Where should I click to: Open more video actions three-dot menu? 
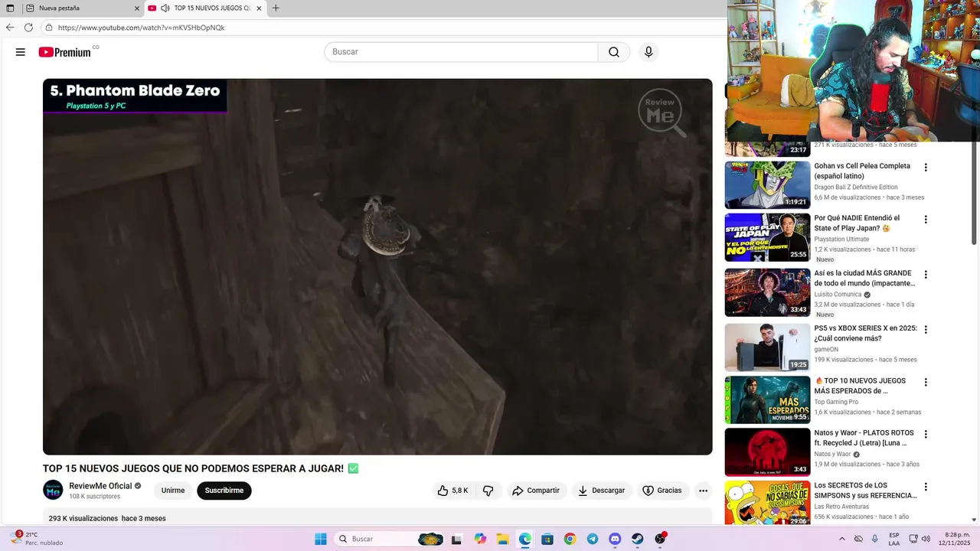[703, 491]
